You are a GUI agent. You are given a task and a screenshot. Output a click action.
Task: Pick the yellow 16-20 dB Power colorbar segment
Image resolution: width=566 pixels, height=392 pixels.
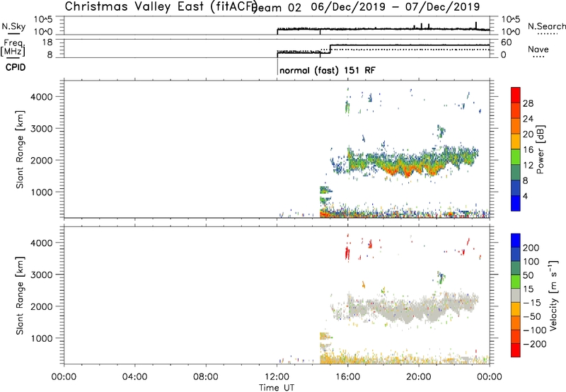coord(516,142)
